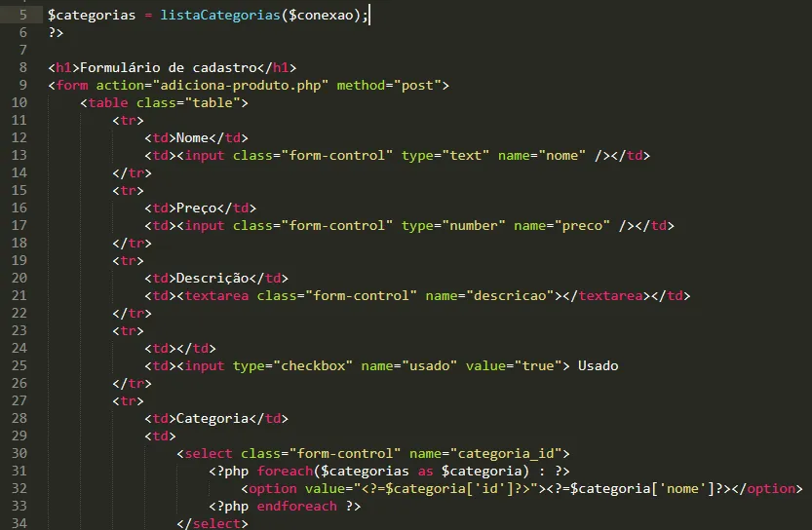Click line number 30 in the gutter

click(x=19, y=453)
